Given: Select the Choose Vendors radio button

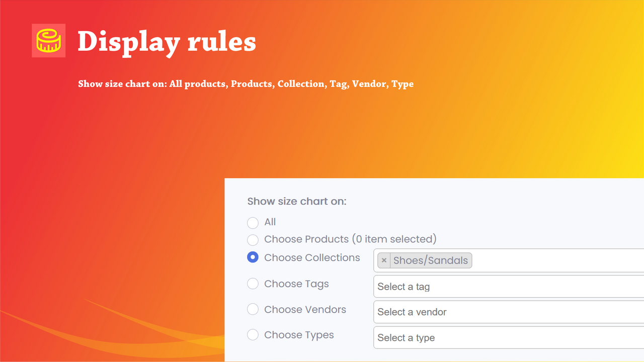Looking at the screenshot, I should (x=253, y=309).
